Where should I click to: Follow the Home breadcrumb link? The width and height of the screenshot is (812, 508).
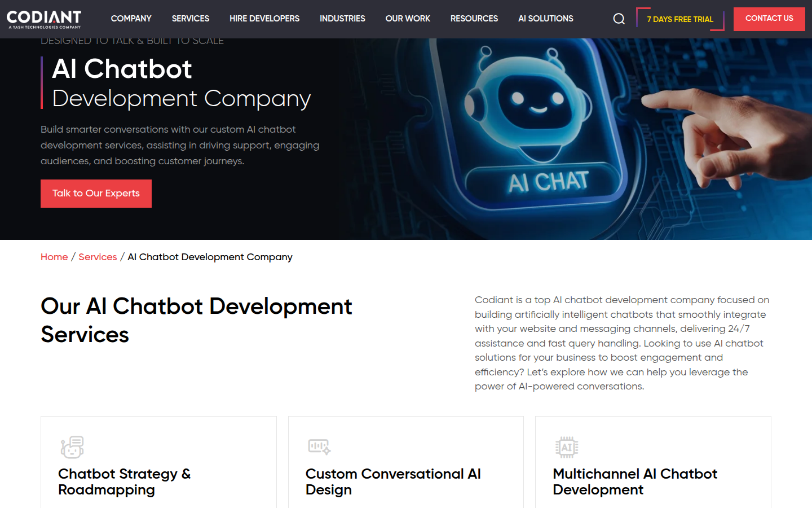click(x=54, y=257)
